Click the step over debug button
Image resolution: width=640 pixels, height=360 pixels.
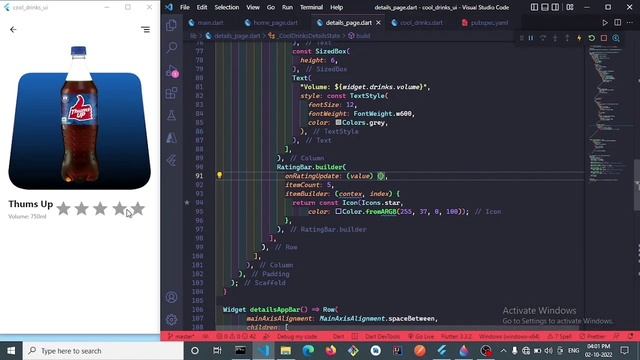pos(543,38)
